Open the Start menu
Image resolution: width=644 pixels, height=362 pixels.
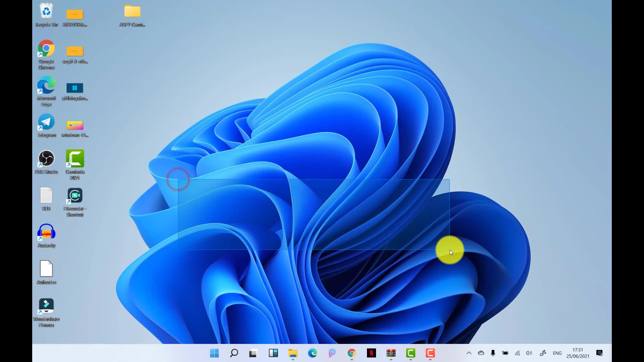tap(214, 353)
